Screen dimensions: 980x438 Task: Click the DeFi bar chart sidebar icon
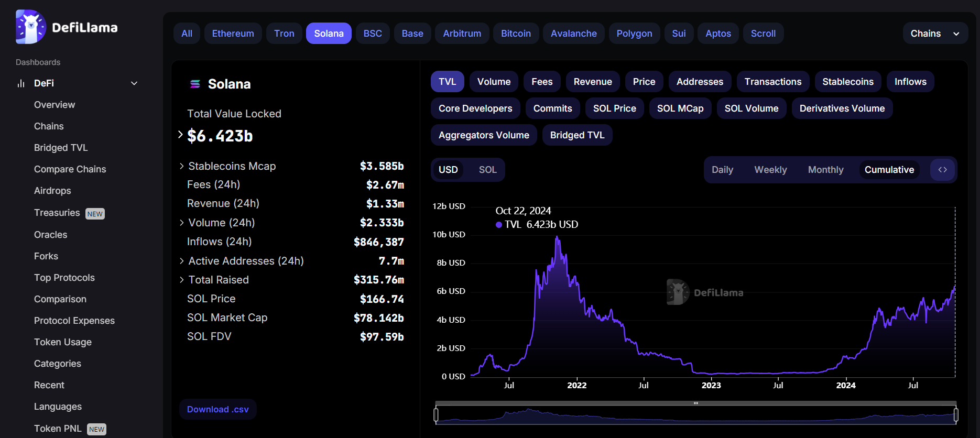pyautogui.click(x=21, y=83)
